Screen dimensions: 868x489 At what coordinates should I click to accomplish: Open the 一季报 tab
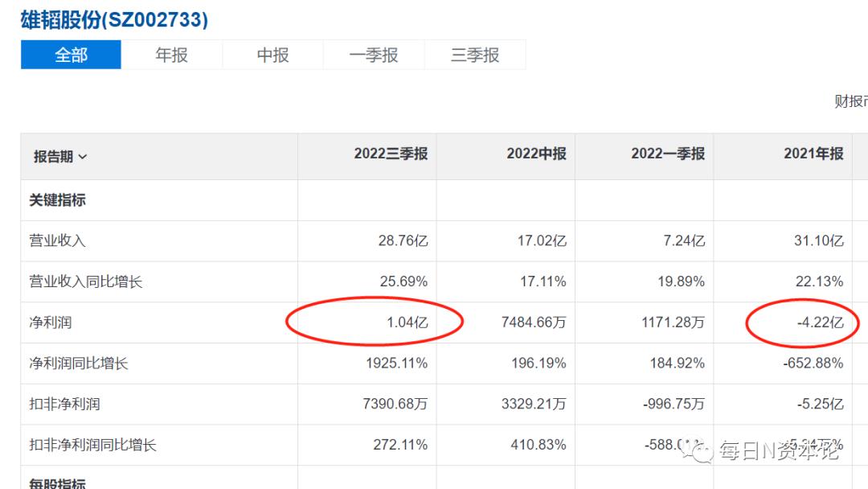[x=374, y=55]
